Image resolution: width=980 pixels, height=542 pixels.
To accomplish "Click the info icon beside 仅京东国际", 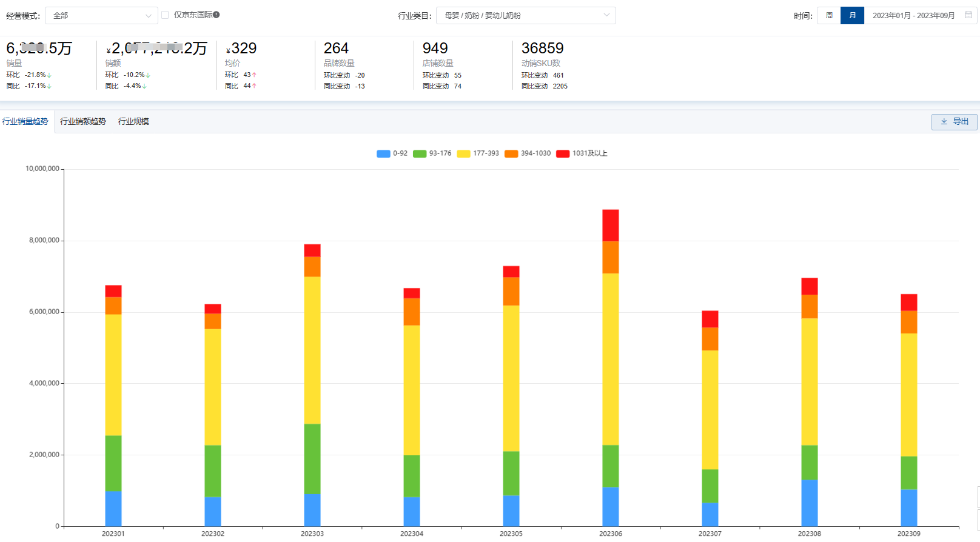I will coord(216,15).
